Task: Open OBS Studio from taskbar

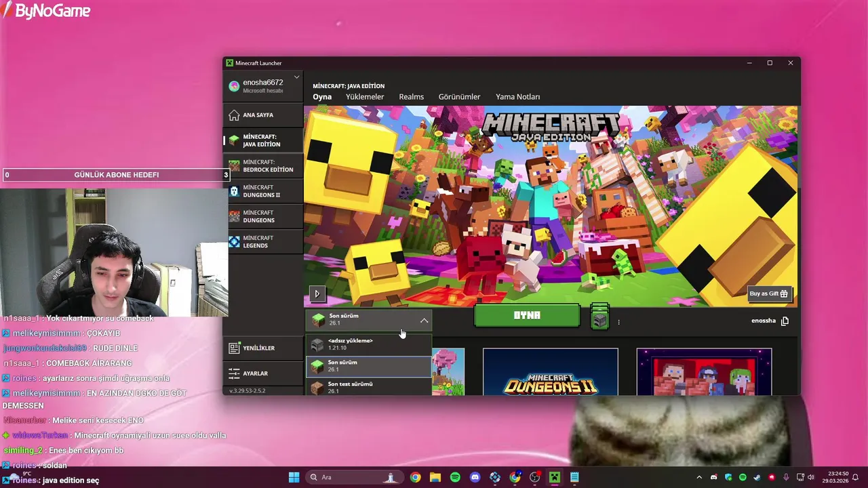Action: coord(534,477)
